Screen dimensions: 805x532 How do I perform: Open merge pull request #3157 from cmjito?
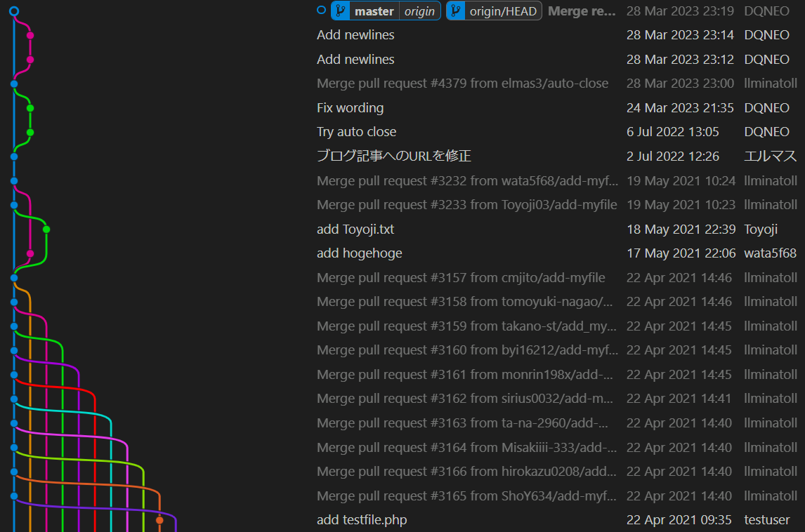point(461,277)
